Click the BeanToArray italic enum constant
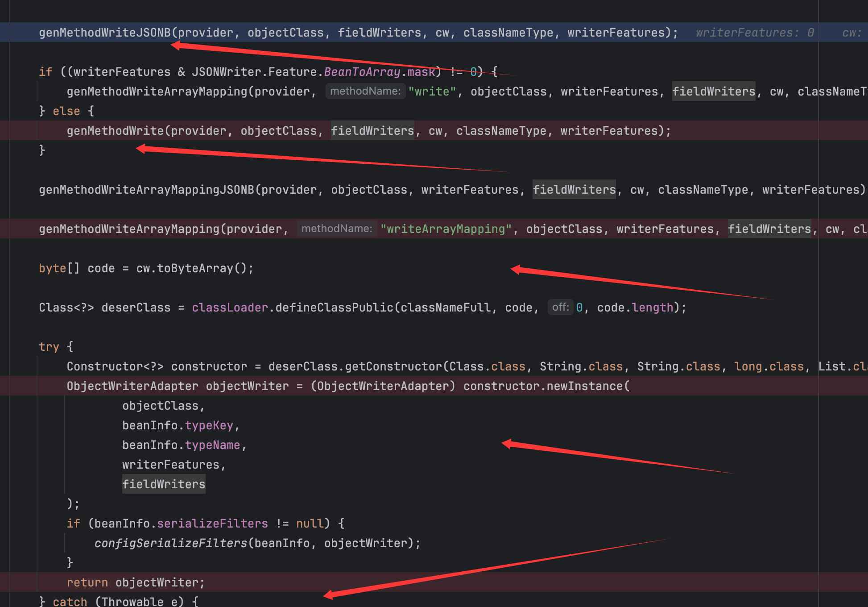Image resolution: width=868 pixels, height=607 pixels. (362, 72)
